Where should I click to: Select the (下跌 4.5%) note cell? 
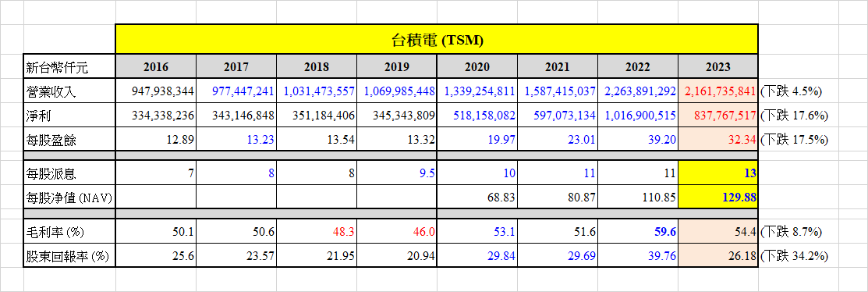click(790, 91)
